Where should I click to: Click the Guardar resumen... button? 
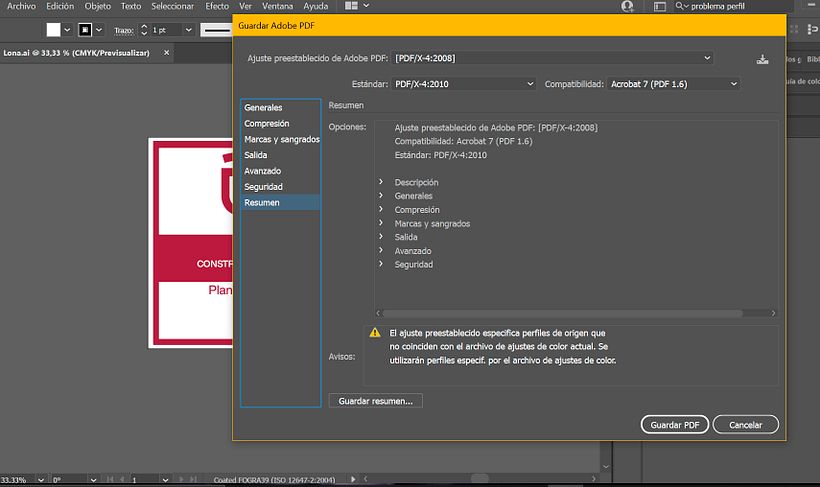click(375, 401)
